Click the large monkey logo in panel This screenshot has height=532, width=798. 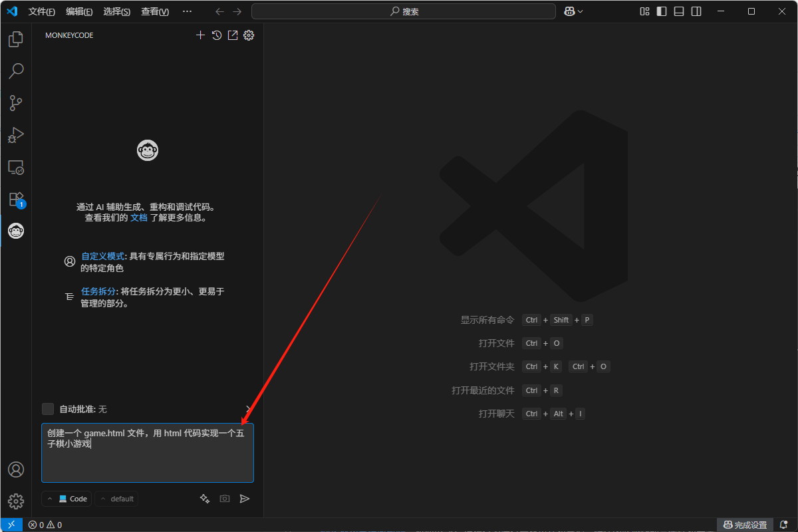(148, 151)
